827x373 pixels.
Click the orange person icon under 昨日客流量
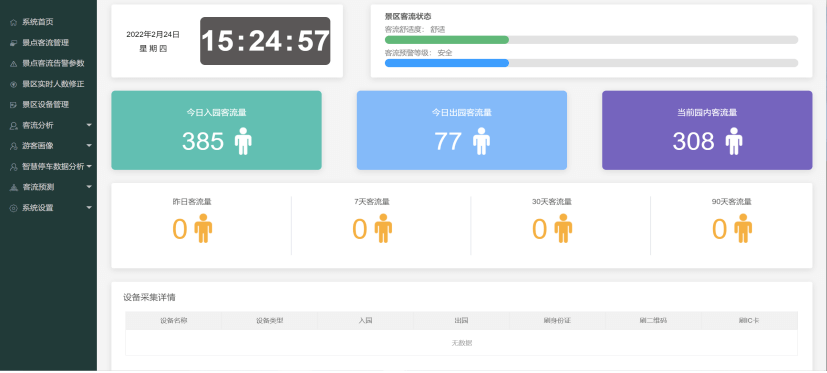coord(203,228)
